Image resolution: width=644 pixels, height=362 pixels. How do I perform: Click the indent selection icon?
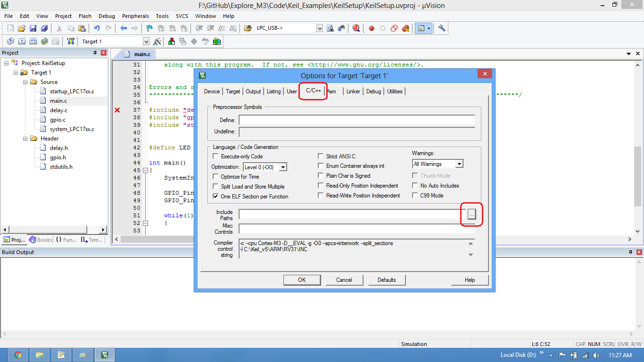(x=199, y=28)
